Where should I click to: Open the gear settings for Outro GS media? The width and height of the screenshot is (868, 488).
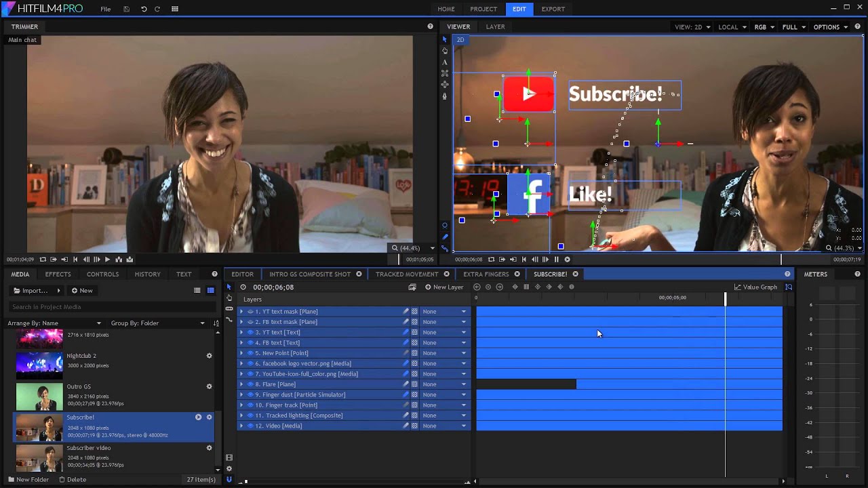pos(209,387)
